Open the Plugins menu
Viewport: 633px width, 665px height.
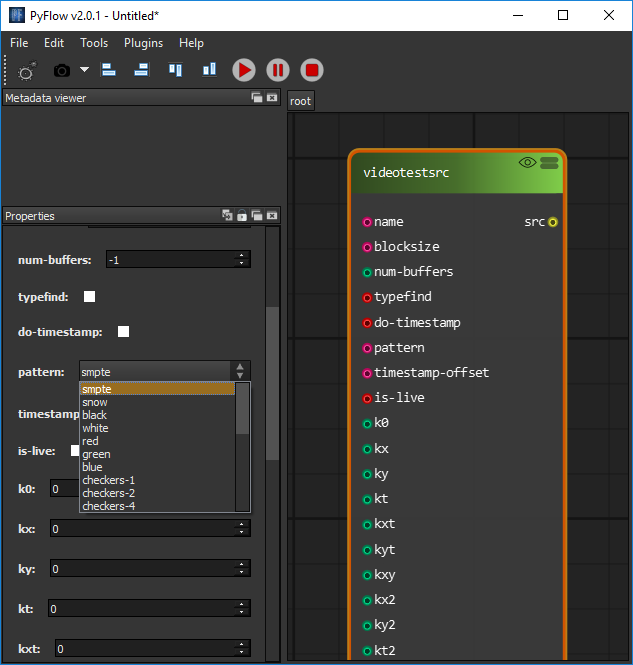143,43
